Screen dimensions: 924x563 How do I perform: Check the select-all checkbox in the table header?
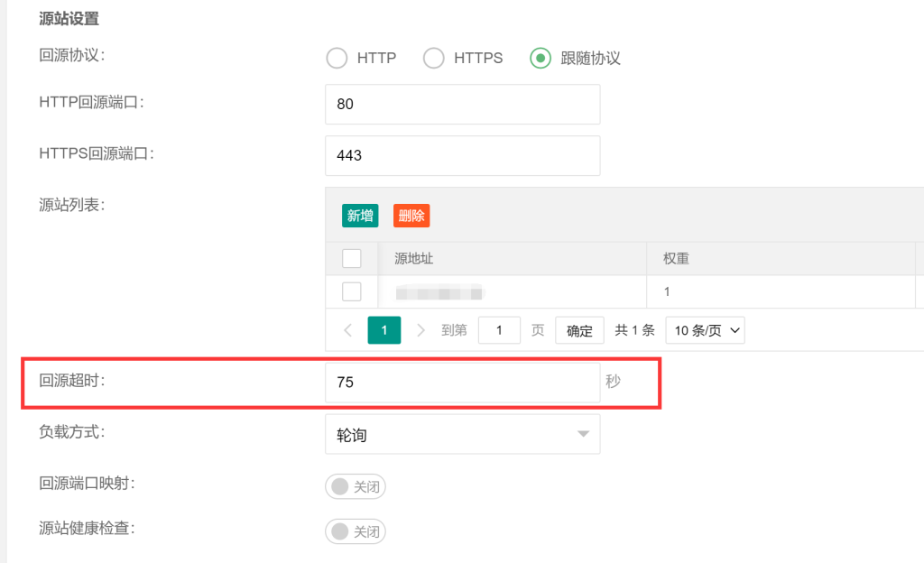click(350, 258)
